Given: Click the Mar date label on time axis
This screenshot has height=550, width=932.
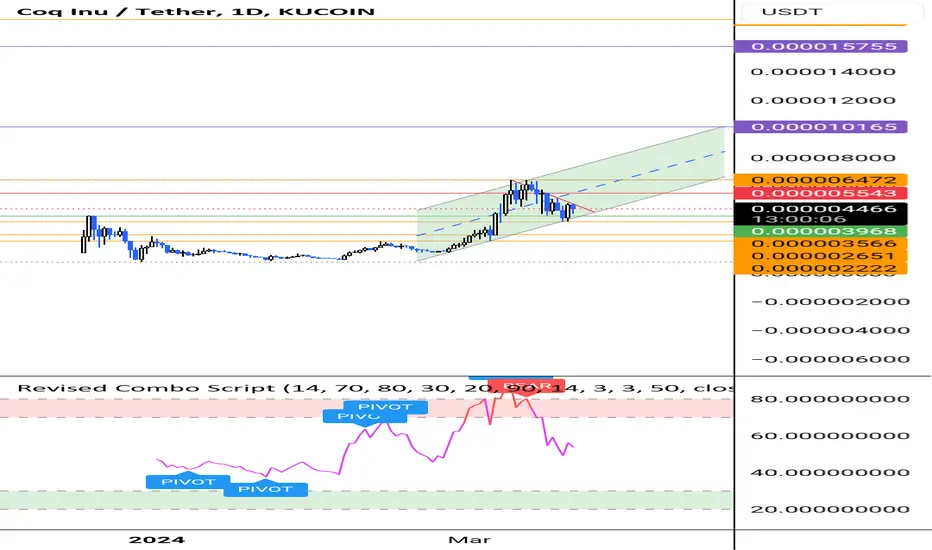Looking at the screenshot, I should click(470, 539).
